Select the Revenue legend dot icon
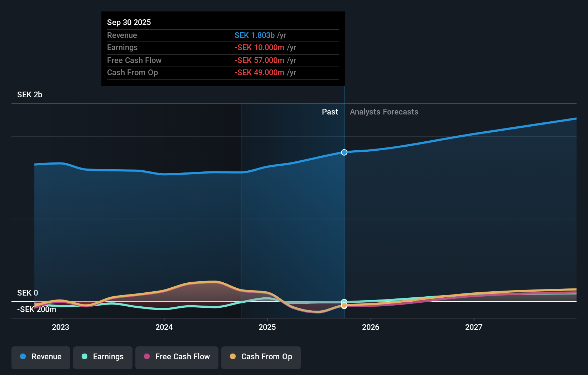 click(23, 357)
